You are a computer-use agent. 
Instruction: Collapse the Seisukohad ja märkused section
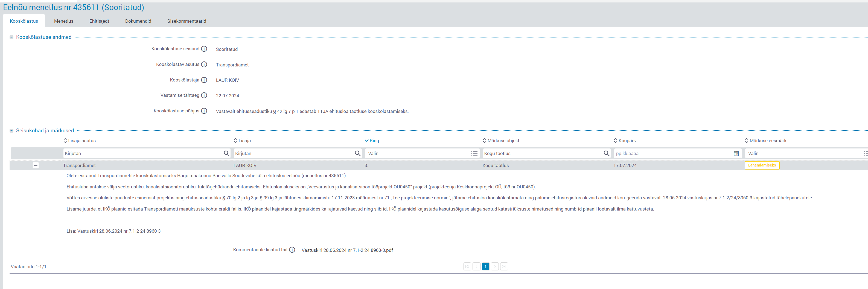(11, 131)
